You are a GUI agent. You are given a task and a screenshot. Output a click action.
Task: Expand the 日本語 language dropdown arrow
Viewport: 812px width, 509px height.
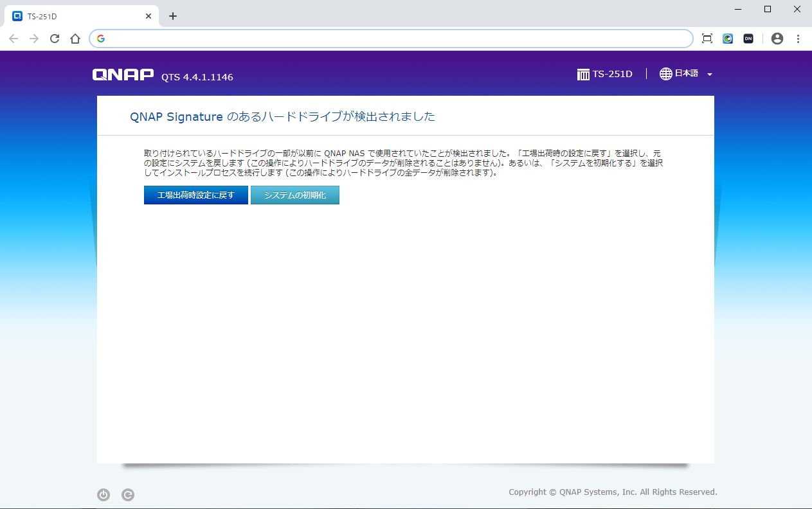[x=710, y=75]
